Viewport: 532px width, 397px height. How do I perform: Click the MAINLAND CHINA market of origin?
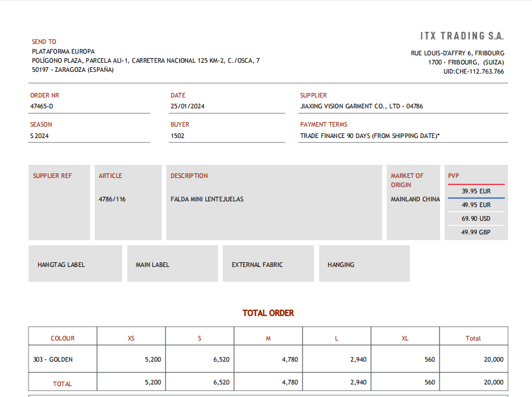(x=415, y=199)
